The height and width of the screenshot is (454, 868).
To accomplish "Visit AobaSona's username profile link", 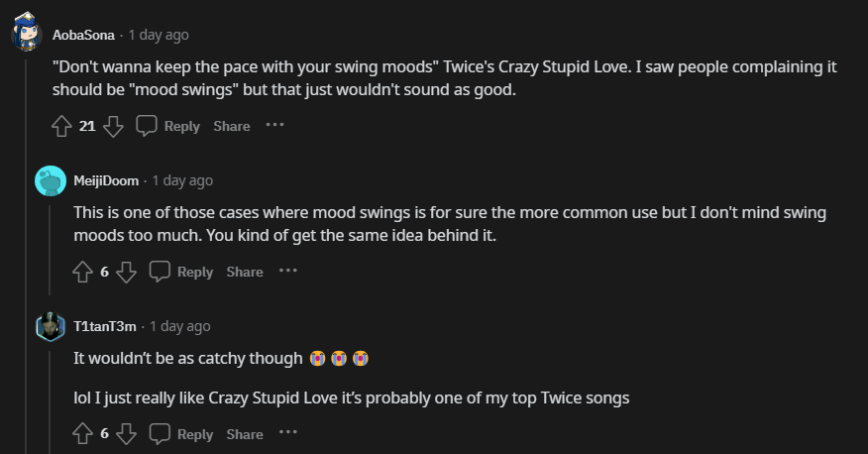I will click(x=83, y=35).
